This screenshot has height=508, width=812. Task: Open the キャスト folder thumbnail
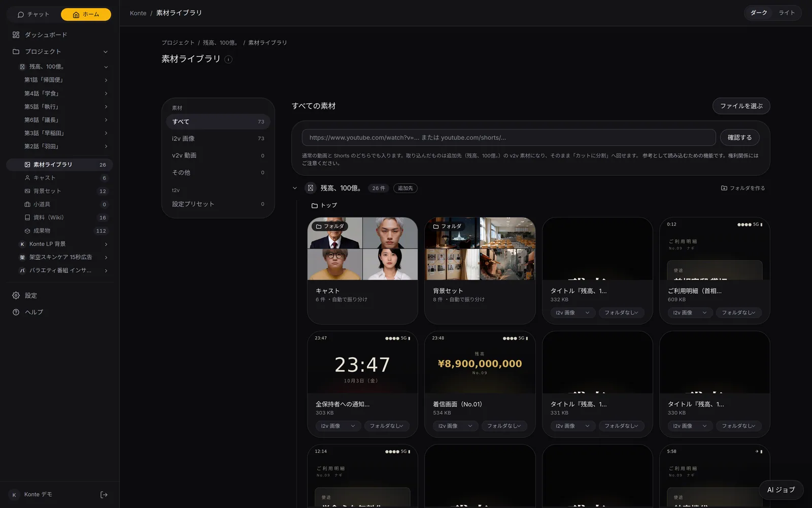[362, 249]
